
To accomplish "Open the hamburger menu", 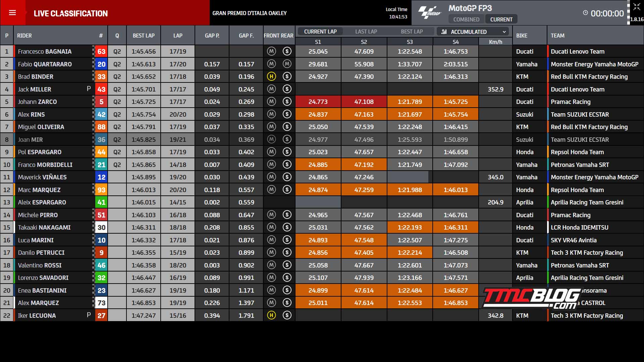I will point(12,13).
